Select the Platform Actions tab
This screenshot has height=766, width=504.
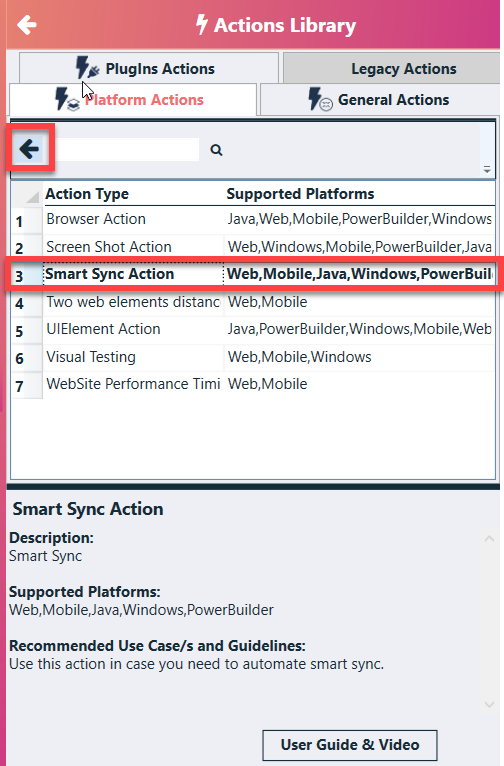click(133, 100)
